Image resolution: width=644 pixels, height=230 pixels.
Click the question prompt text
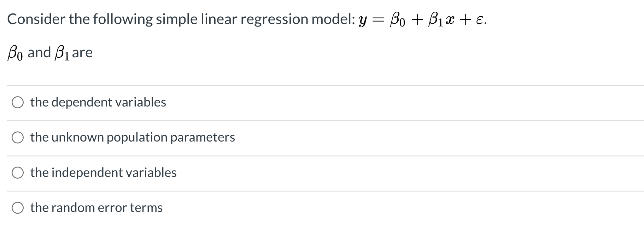pos(177,19)
